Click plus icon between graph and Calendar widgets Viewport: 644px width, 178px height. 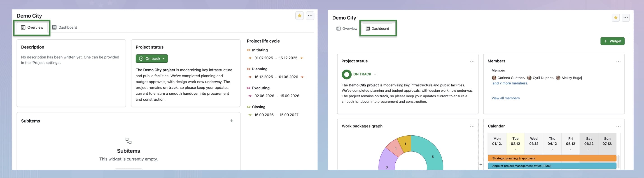481,164
